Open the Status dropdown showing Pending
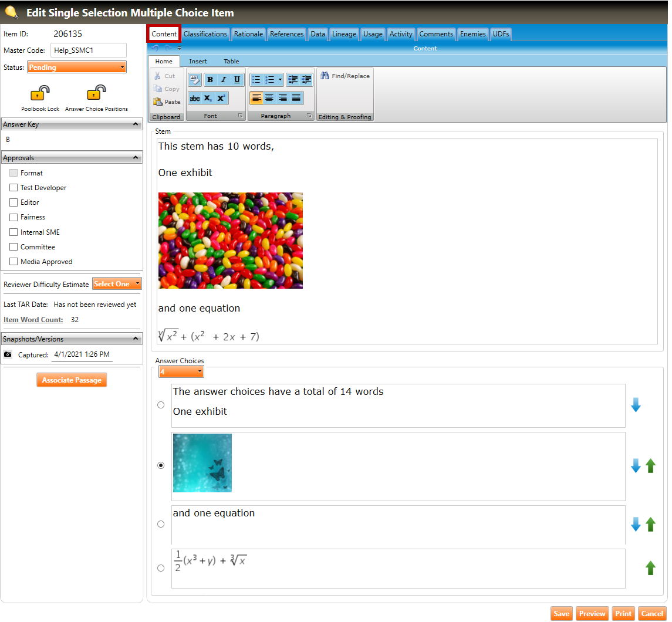672x622 pixels. 77,67
